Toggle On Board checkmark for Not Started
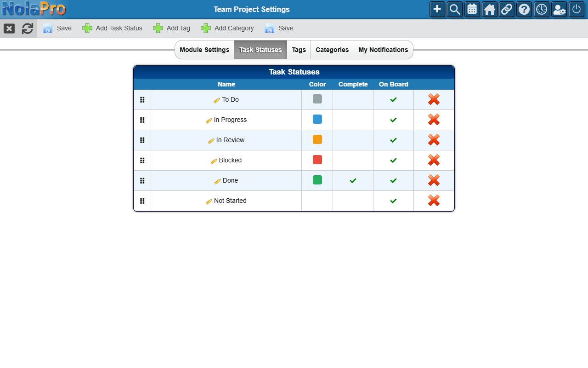The height and width of the screenshot is (368, 588). [393, 201]
